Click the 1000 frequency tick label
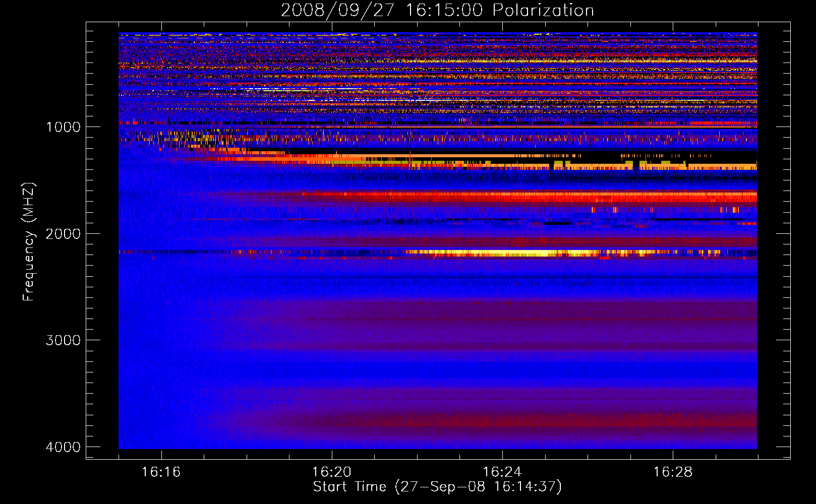 tap(63, 127)
